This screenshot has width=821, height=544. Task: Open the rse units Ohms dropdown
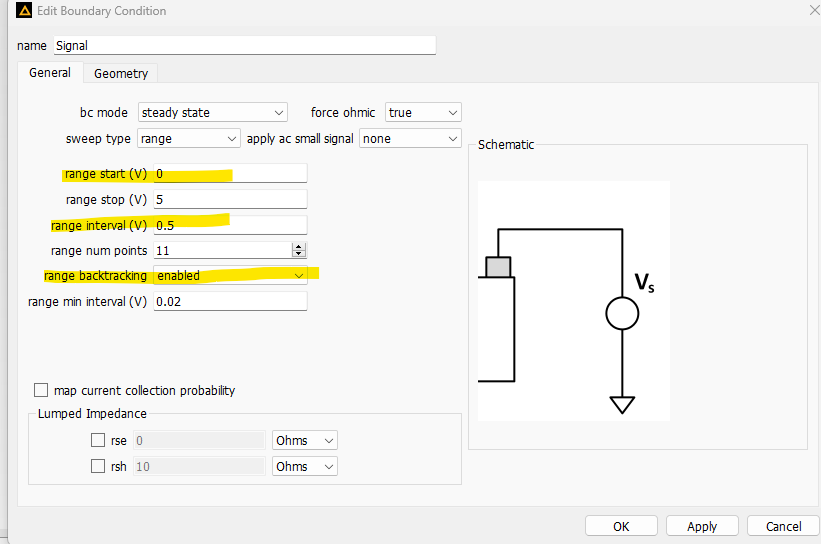pyautogui.click(x=304, y=440)
